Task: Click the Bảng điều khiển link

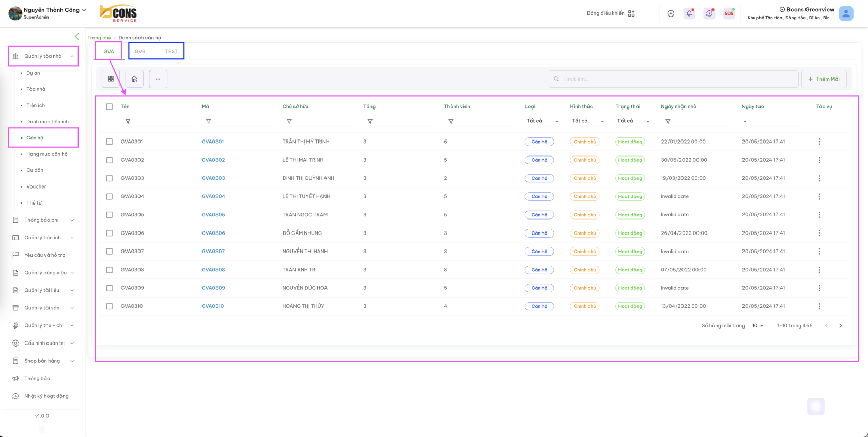Action: pyautogui.click(x=606, y=13)
